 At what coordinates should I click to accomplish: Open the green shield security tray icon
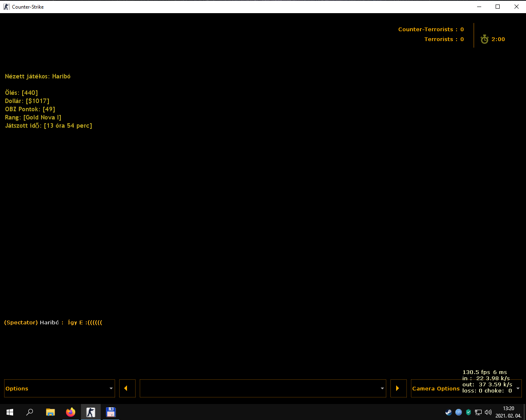tap(468, 412)
